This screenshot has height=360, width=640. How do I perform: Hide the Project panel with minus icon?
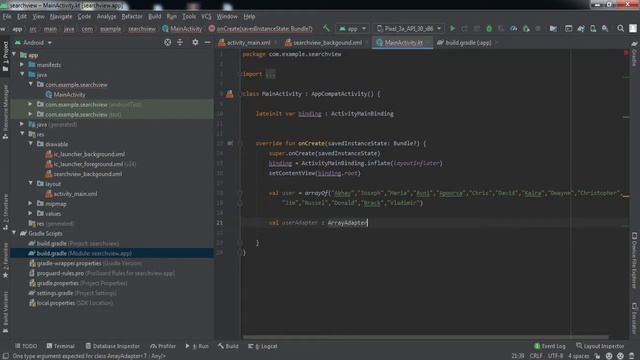coord(207,42)
